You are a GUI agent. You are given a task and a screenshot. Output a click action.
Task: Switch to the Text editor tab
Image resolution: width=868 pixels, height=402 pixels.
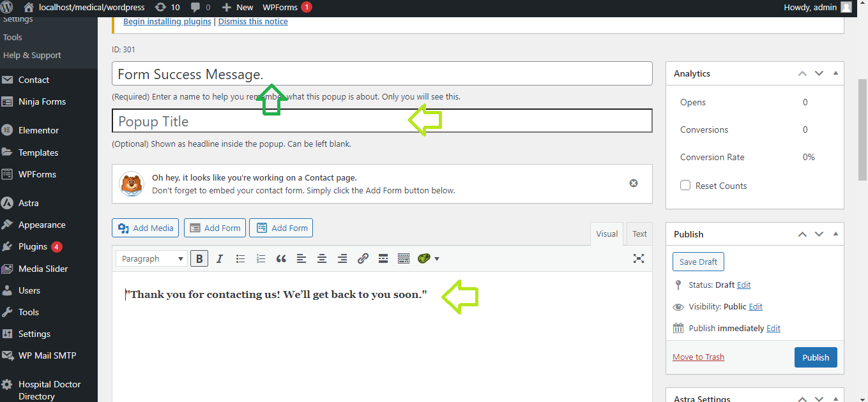click(x=639, y=234)
